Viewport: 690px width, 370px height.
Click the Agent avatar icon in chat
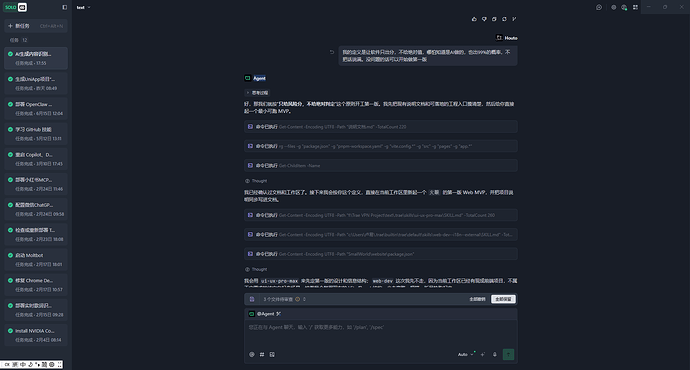click(x=247, y=78)
